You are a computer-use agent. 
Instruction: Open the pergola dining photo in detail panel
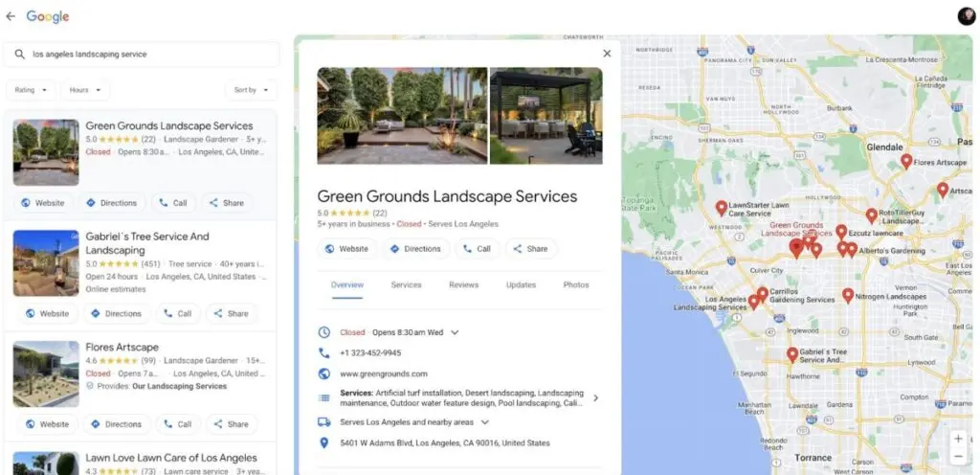546,116
